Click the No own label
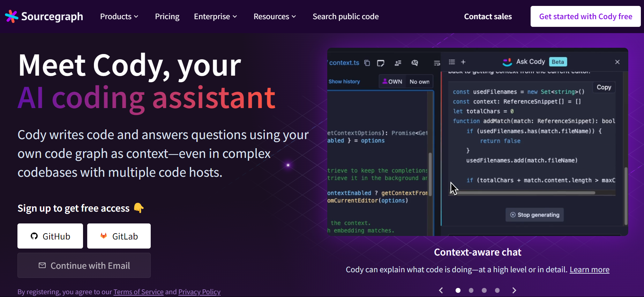 (x=419, y=82)
